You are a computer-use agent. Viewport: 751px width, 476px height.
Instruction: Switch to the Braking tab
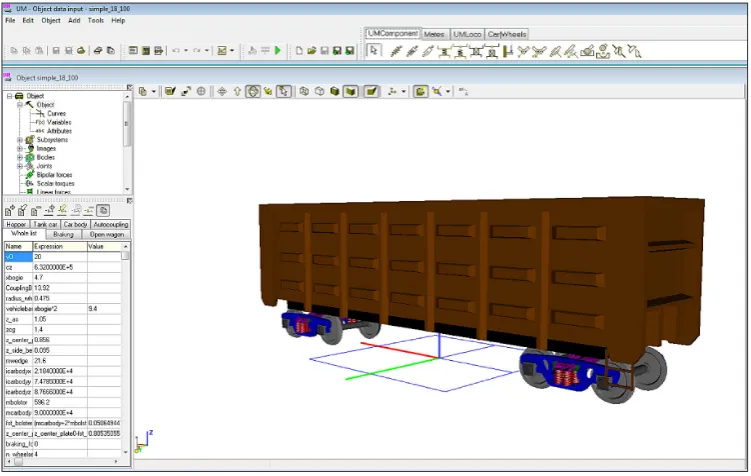pyautogui.click(x=63, y=235)
